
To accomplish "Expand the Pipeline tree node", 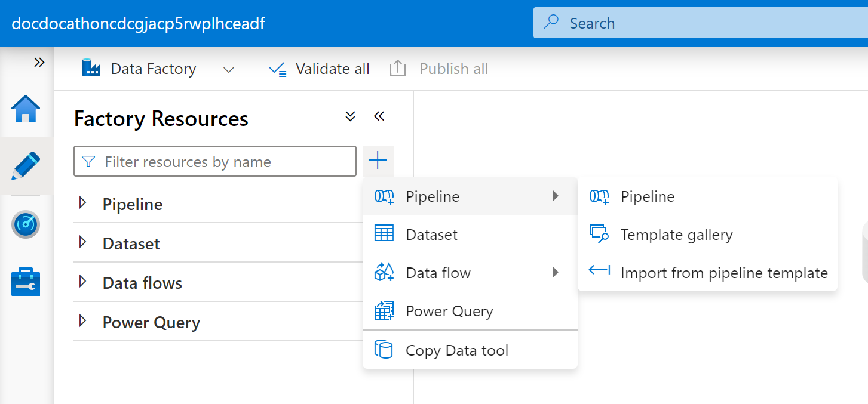I will coord(82,203).
